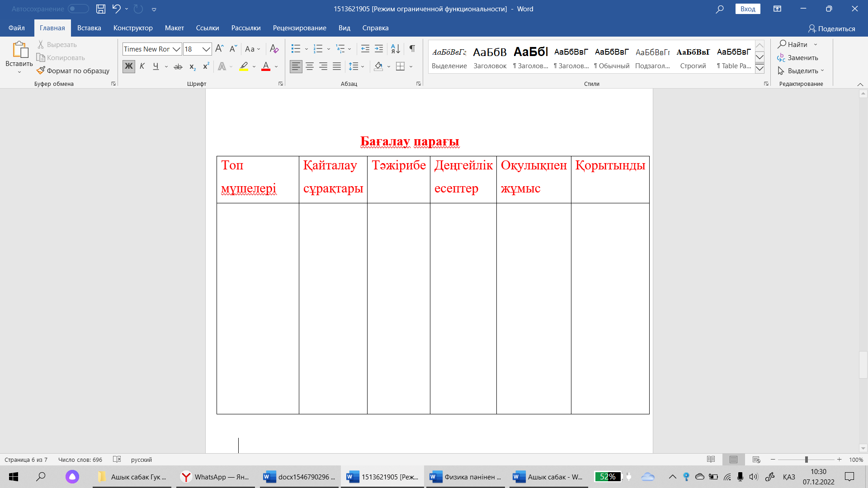Click the Save icon in title bar
Image resolution: width=868 pixels, height=488 pixels.
coord(101,9)
